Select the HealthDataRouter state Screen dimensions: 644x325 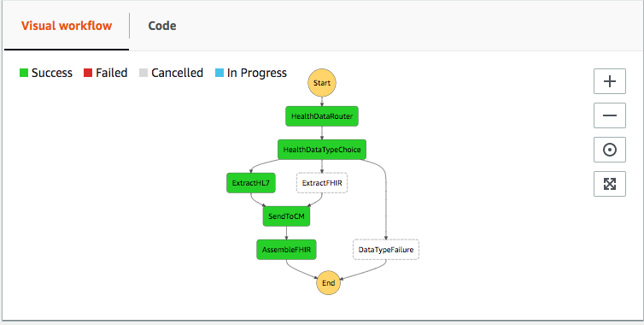point(322,116)
